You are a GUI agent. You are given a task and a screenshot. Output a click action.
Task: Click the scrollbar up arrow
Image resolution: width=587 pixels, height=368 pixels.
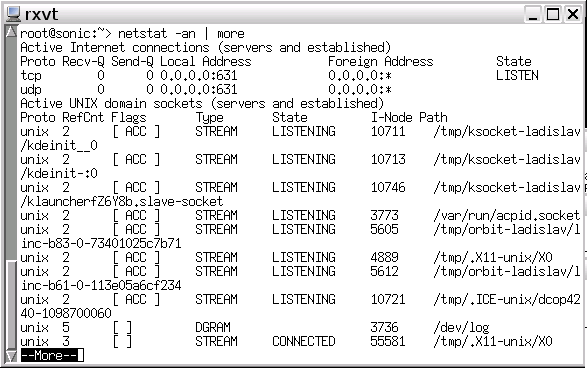point(11,32)
